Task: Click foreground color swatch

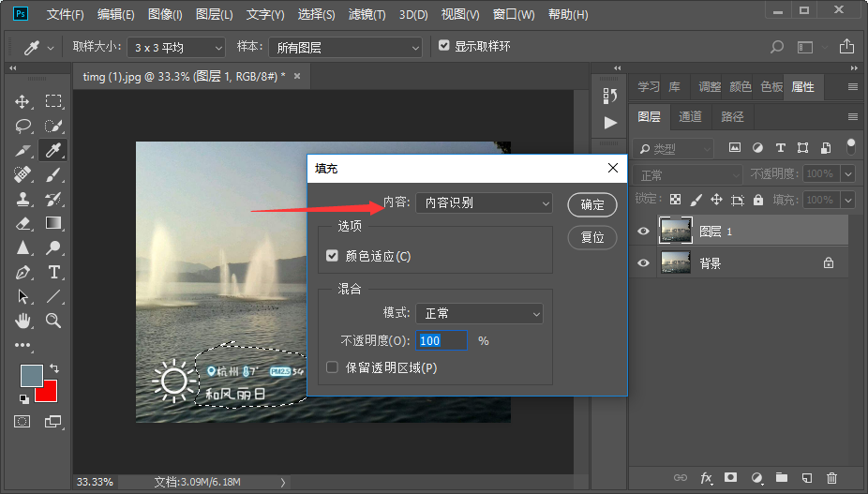Action: 31,376
